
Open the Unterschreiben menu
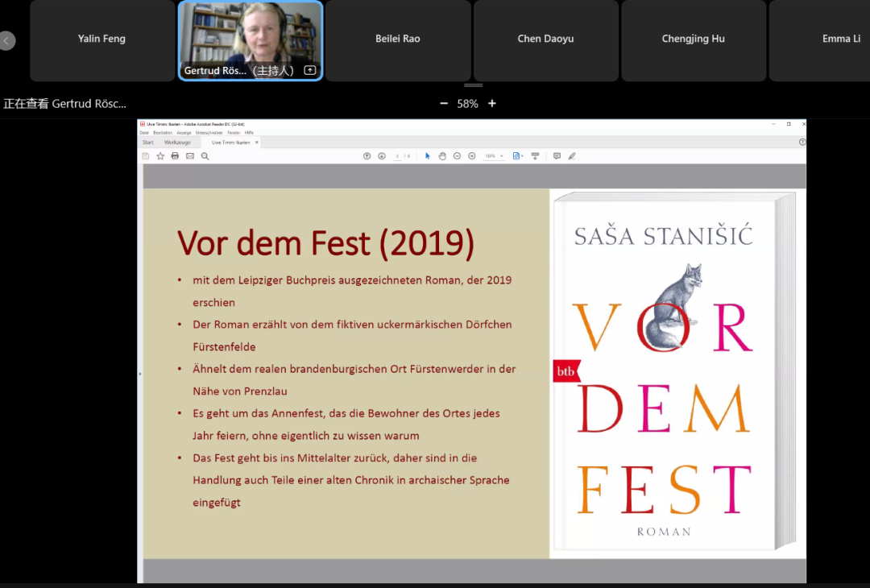pos(209,133)
